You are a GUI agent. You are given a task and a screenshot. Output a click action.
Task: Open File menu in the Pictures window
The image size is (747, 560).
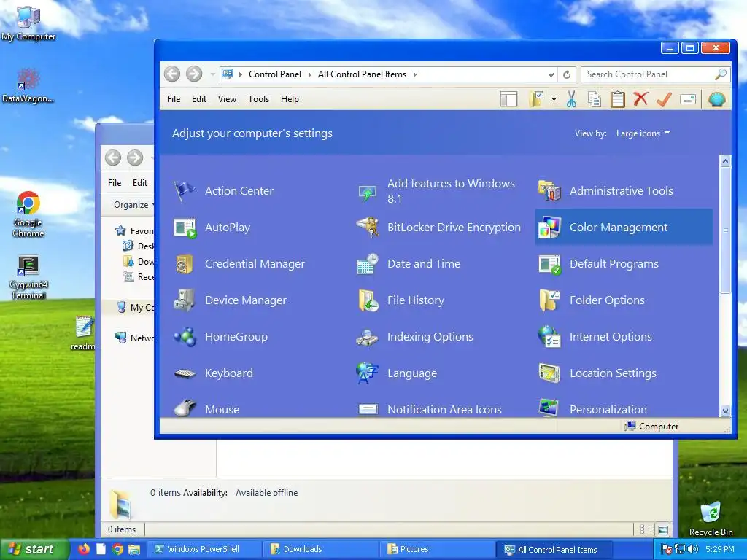pos(115,183)
